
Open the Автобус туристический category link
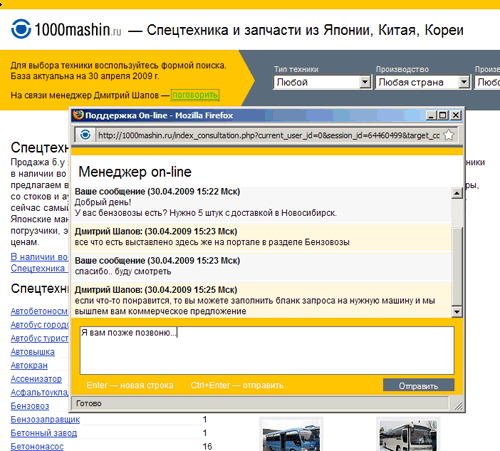pos(39,338)
